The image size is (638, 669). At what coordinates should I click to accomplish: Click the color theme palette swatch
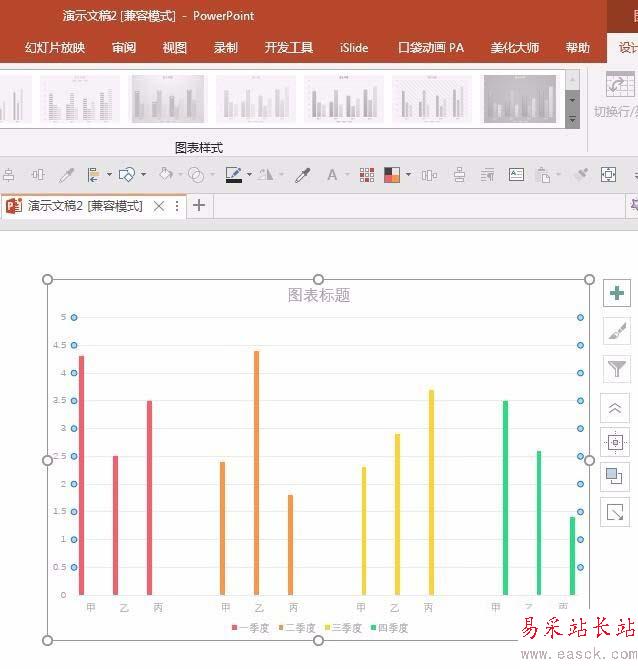point(392,175)
